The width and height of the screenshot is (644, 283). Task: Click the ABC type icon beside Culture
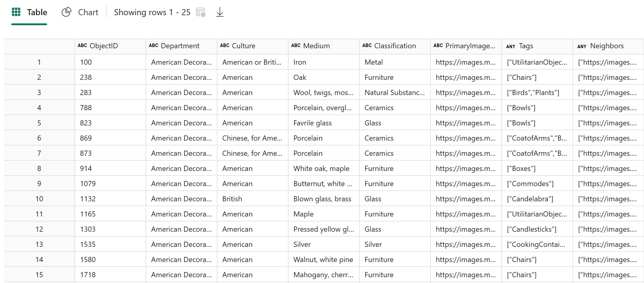point(225,46)
